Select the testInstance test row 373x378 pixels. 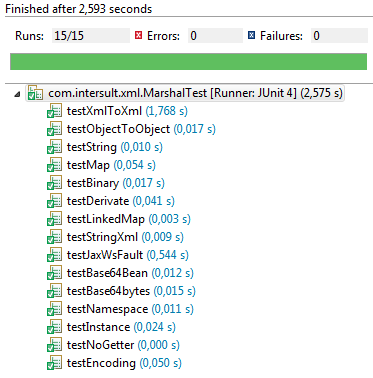(x=111, y=327)
